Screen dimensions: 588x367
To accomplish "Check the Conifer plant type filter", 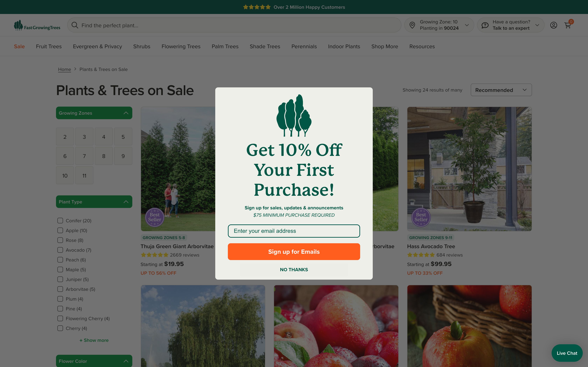I will point(60,220).
